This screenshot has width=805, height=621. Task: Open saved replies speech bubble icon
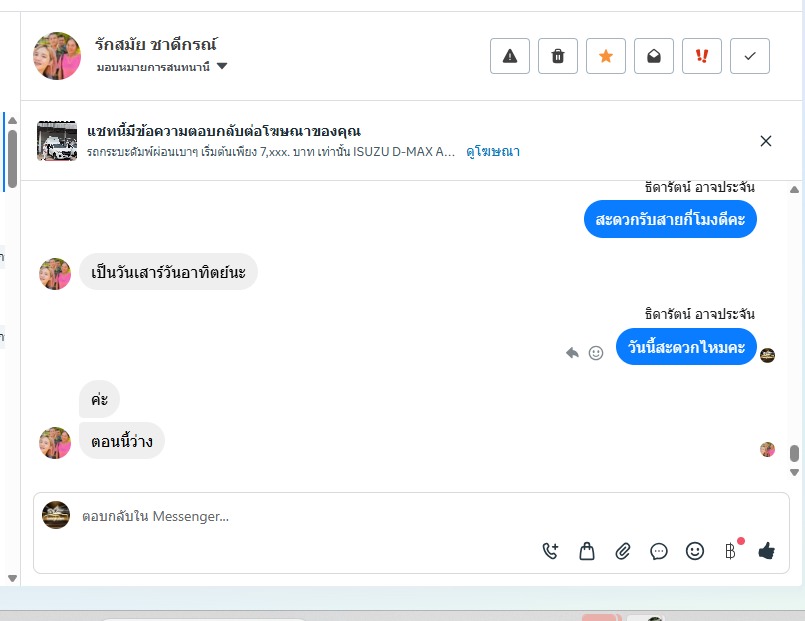[x=659, y=552]
